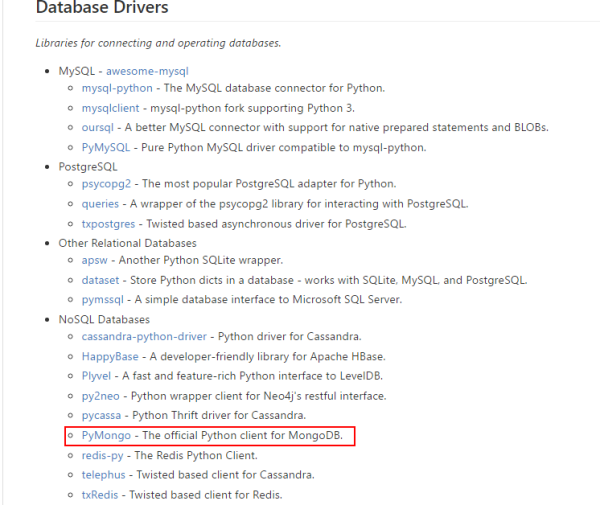Visit the txRedis link
This screenshot has height=505, width=600.
click(x=99, y=495)
